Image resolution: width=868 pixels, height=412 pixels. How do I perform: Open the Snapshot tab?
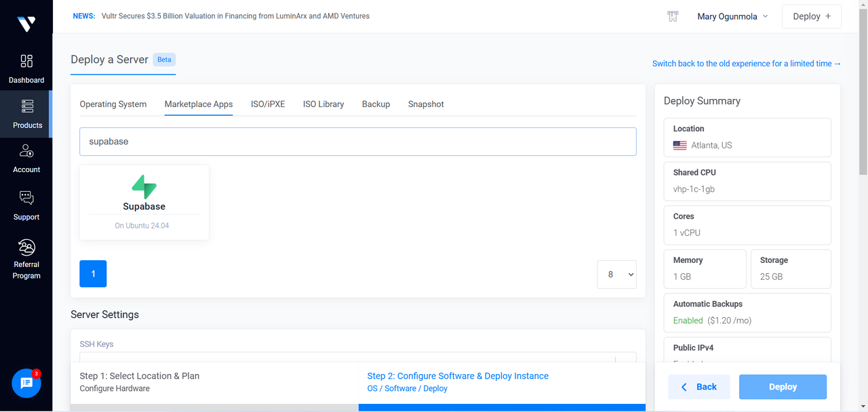pos(426,104)
